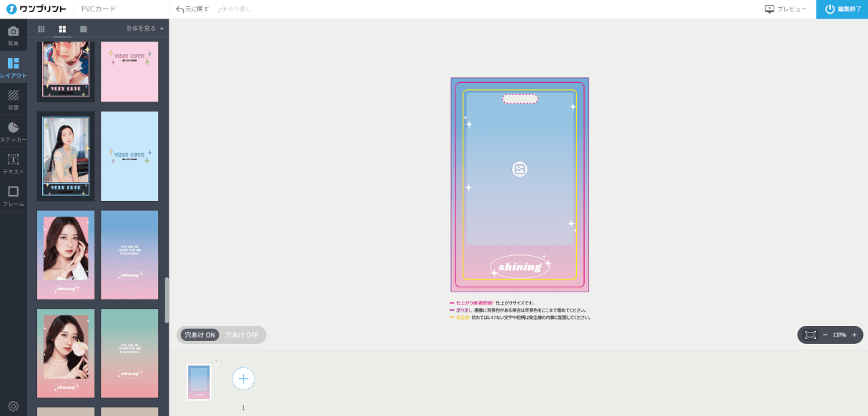Open the ステッカー (Sticker) panel
Image resolution: width=868 pixels, height=416 pixels.
pyautogui.click(x=13, y=131)
